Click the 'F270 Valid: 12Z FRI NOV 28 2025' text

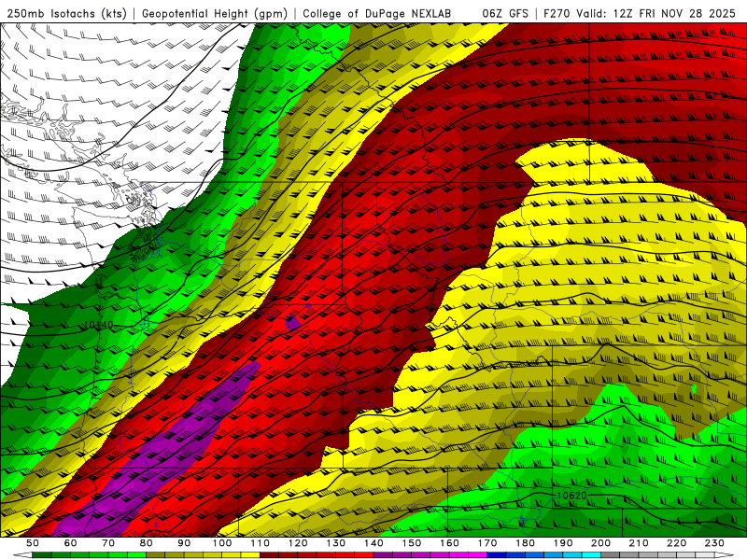[x=640, y=13]
